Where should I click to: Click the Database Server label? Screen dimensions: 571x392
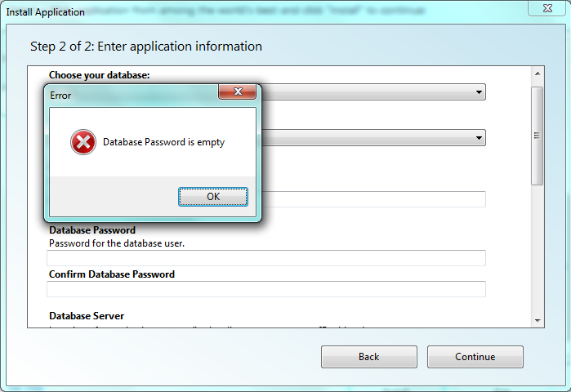click(x=87, y=316)
